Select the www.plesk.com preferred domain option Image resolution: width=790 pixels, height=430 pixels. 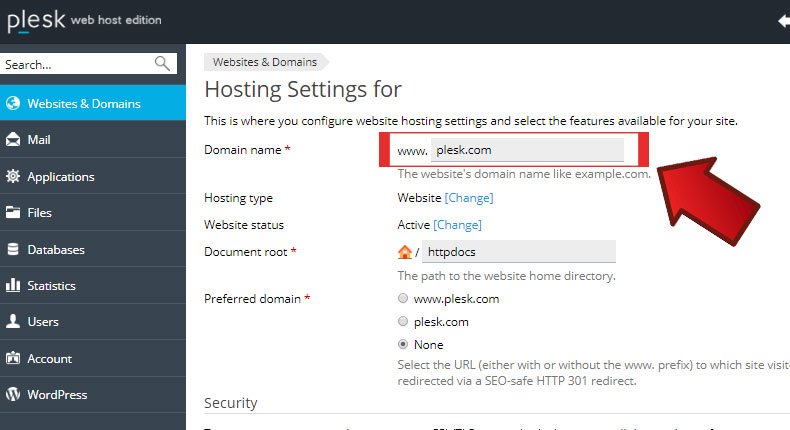pyautogui.click(x=403, y=298)
